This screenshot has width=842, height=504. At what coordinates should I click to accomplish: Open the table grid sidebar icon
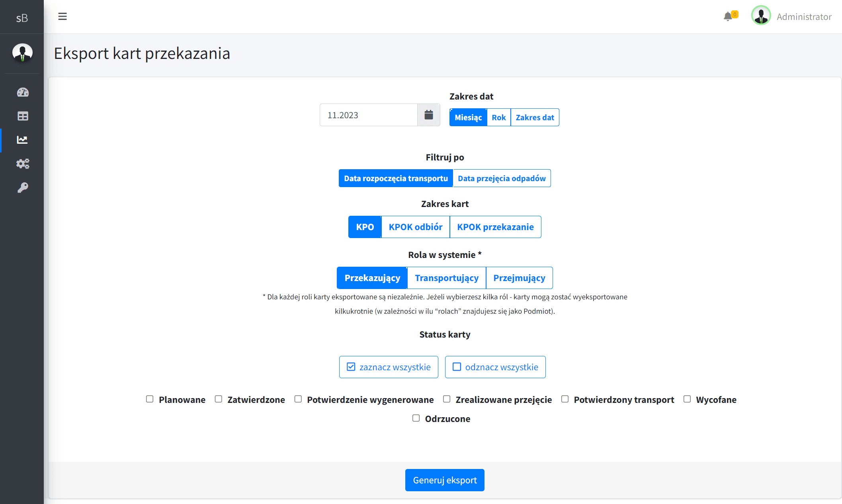pyautogui.click(x=23, y=116)
